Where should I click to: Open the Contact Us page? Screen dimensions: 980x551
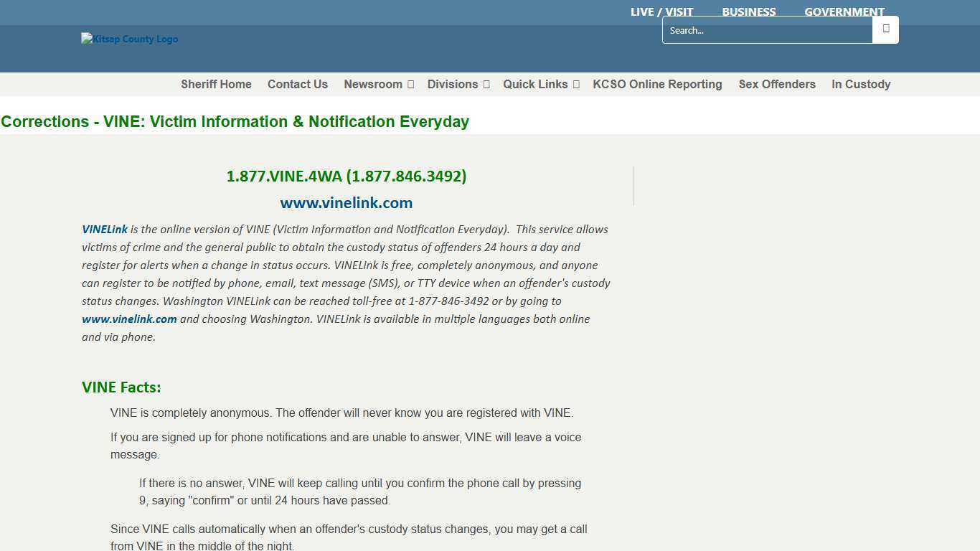point(298,85)
